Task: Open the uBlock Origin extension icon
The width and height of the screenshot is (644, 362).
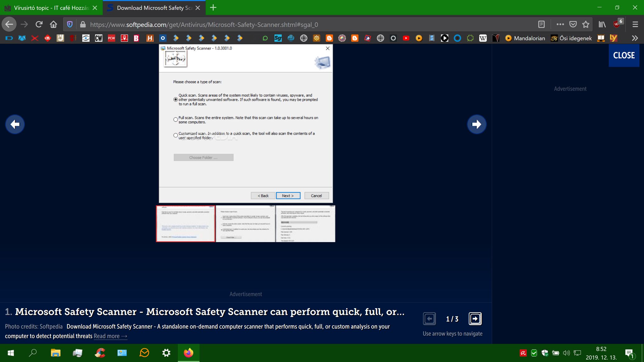Action: tap(617, 24)
